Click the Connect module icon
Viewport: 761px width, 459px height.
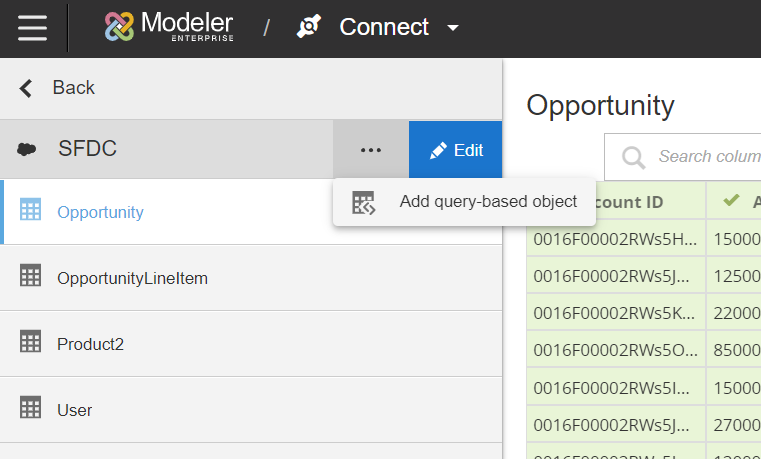click(309, 27)
